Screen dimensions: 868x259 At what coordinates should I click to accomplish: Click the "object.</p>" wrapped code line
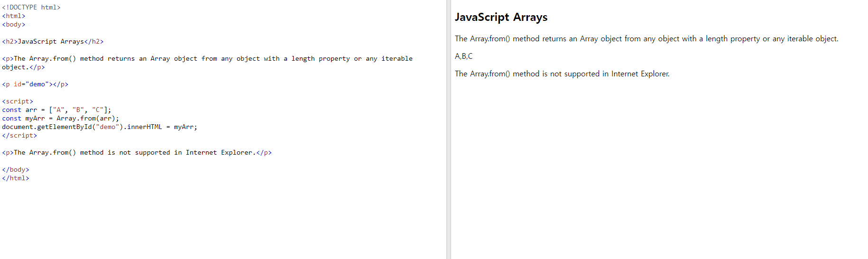click(x=23, y=67)
